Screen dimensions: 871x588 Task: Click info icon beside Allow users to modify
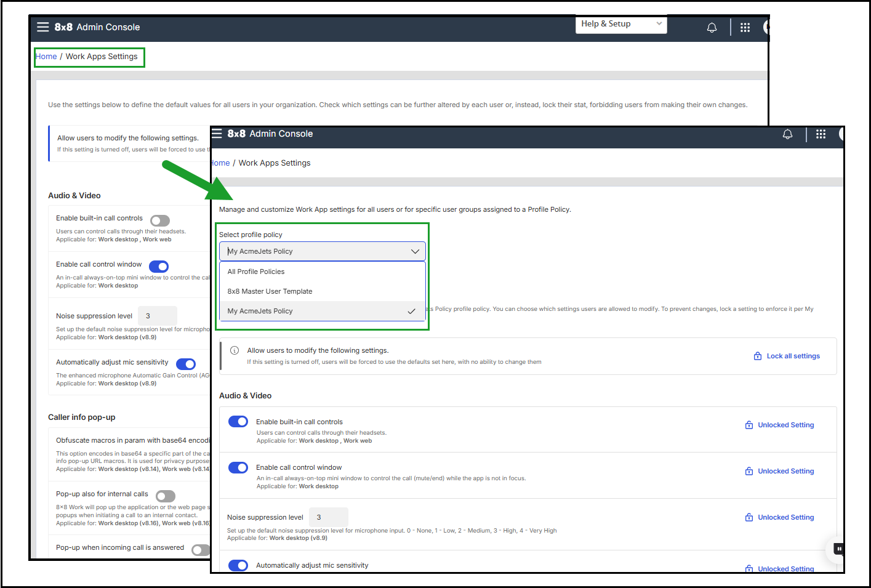tap(235, 350)
